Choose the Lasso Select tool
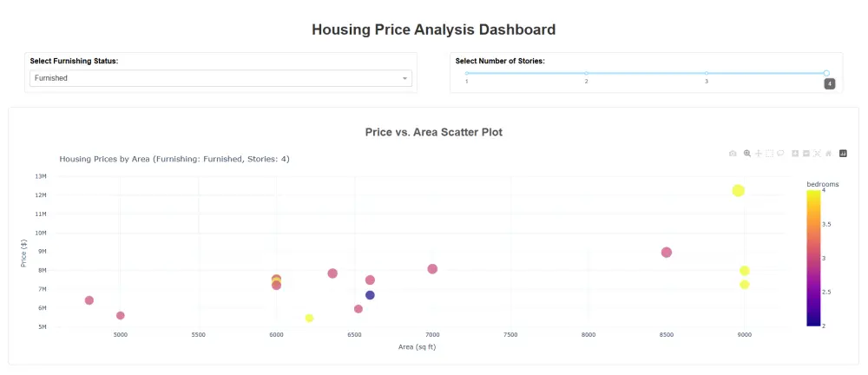Image resolution: width=868 pixels, height=375 pixels. coord(780,154)
